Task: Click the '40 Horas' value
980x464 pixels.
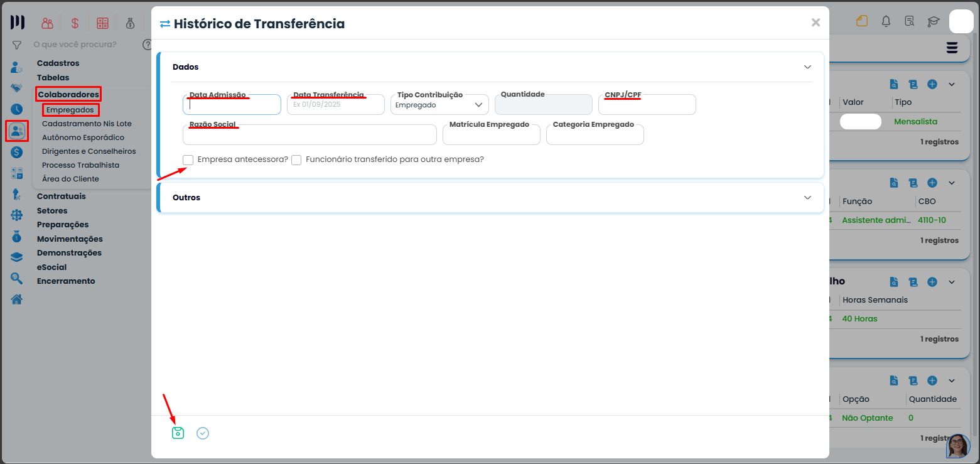Action: point(859,318)
